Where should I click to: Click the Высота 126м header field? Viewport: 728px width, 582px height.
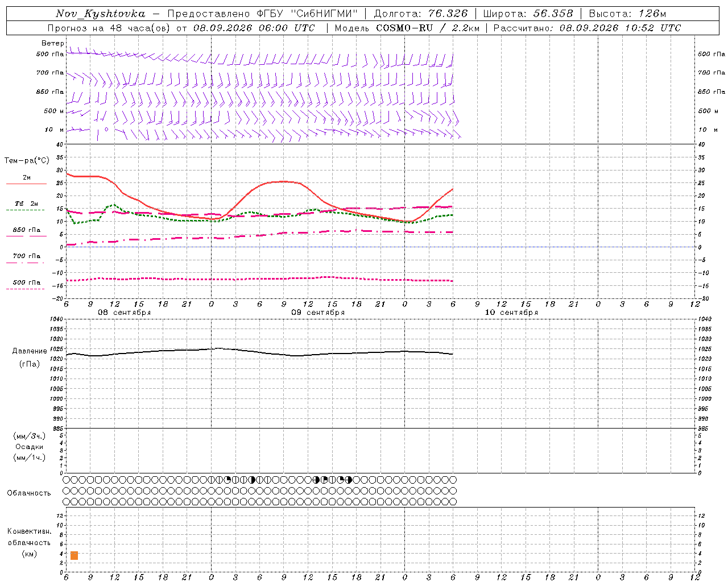click(x=627, y=14)
